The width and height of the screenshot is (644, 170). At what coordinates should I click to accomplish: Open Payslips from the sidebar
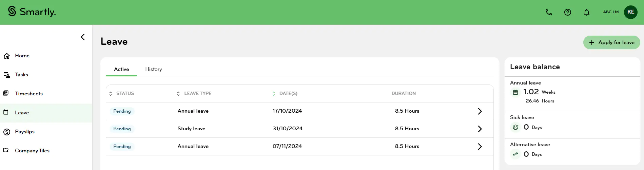pyautogui.click(x=25, y=132)
